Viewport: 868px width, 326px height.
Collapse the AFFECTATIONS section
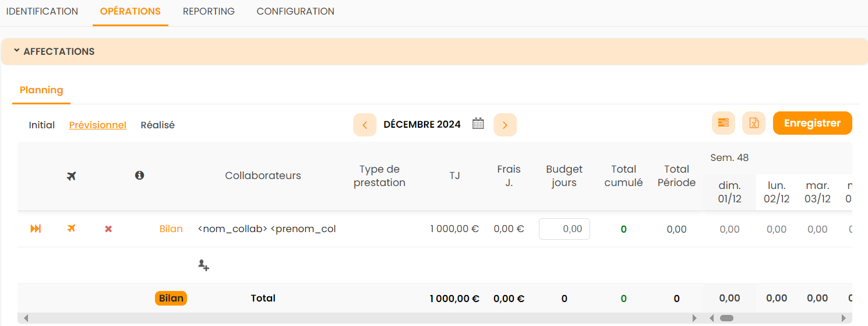pos(54,51)
